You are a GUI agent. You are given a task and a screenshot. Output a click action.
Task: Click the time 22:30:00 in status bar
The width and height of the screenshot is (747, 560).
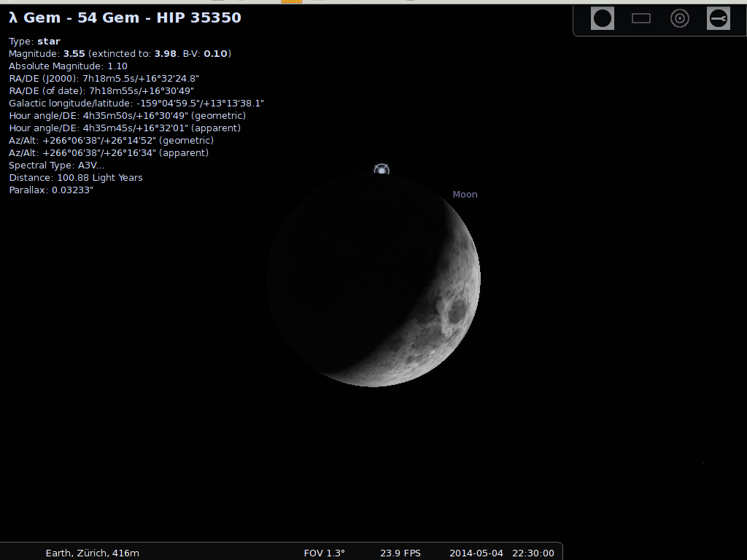coord(533,553)
